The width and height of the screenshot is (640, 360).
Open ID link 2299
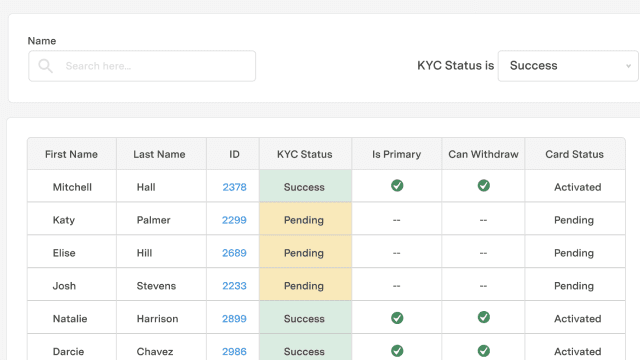pos(234,220)
